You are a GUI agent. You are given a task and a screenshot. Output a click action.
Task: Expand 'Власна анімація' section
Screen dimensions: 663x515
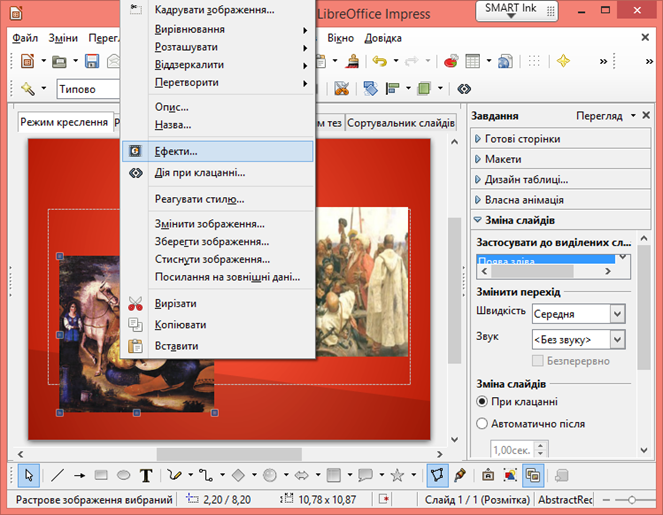tap(560, 200)
